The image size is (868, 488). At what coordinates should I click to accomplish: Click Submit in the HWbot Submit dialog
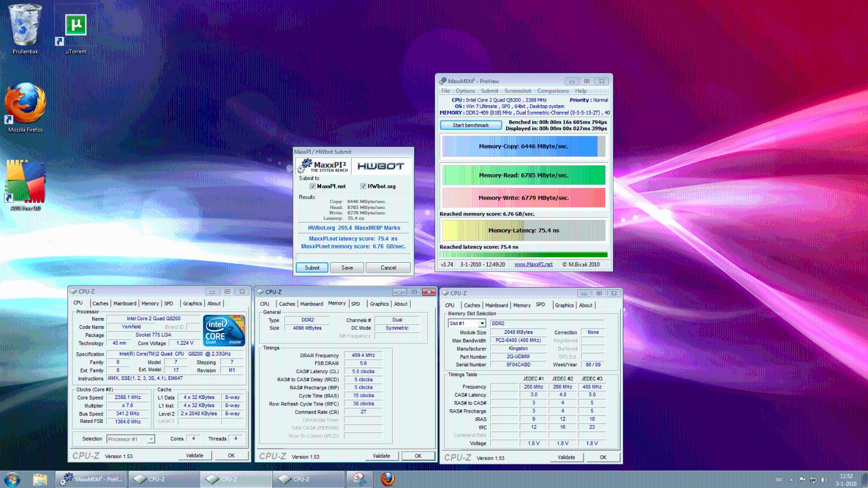click(312, 268)
